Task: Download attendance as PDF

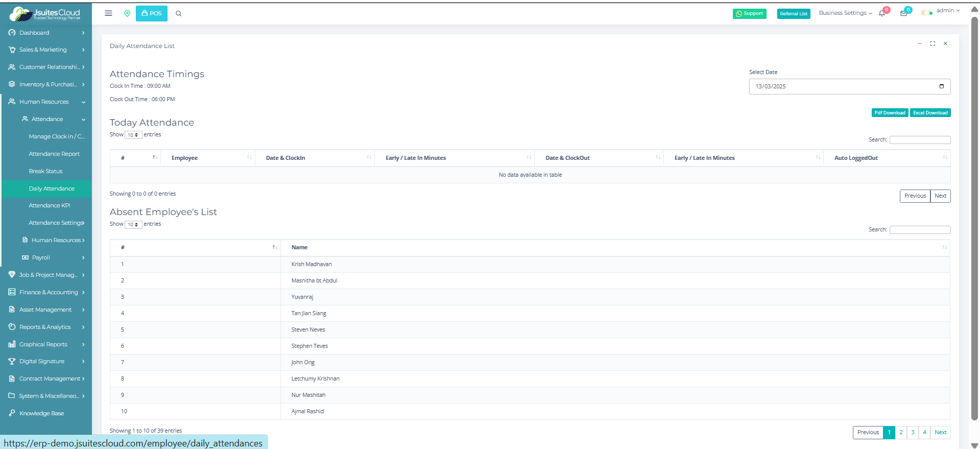Action: coord(890,113)
